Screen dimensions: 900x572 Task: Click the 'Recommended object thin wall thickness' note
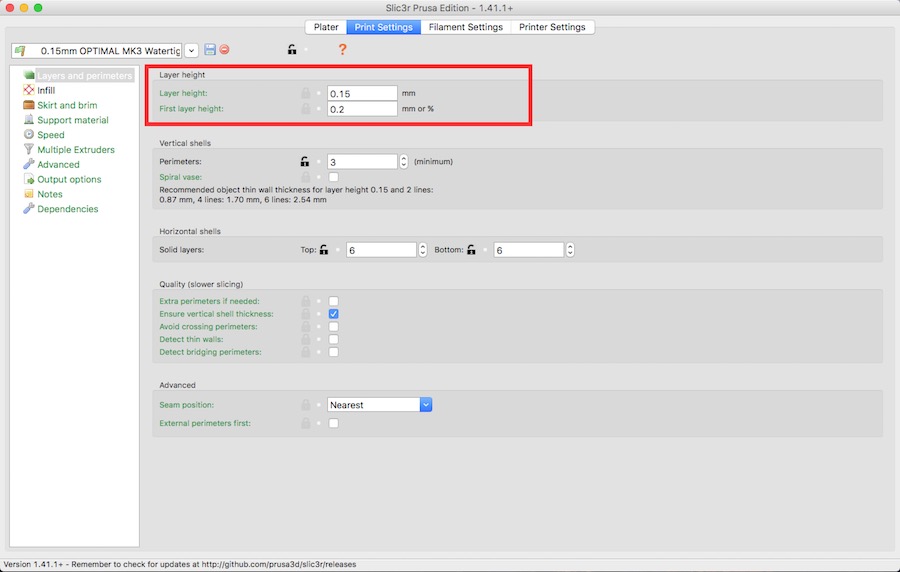click(296, 194)
